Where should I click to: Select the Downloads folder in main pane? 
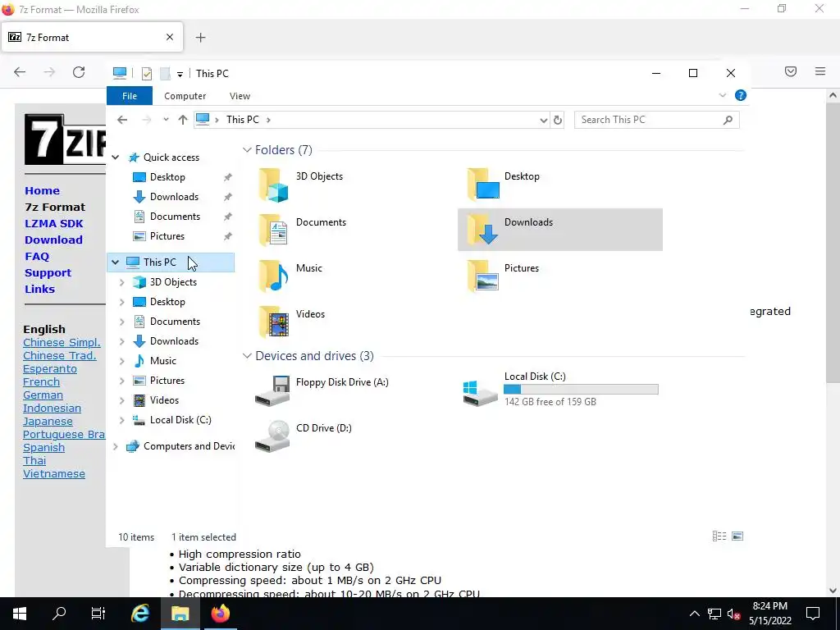point(559,230)
